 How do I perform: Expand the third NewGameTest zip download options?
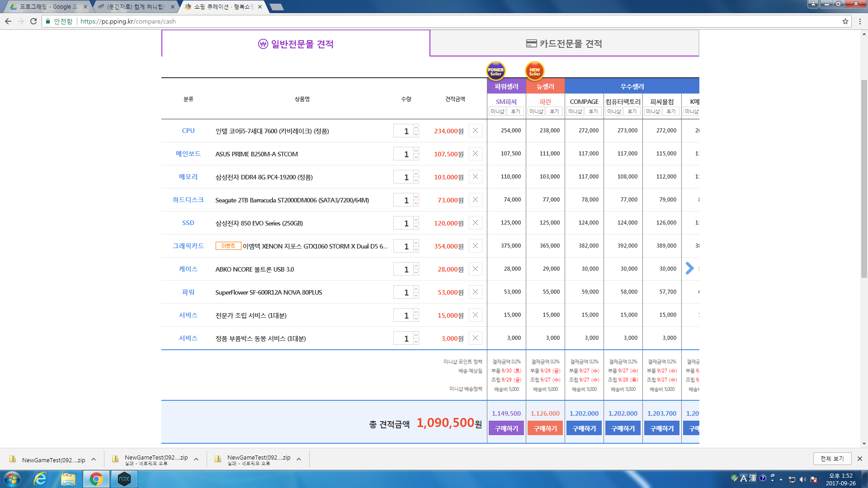pyautogui.click(x=299, y=459)
